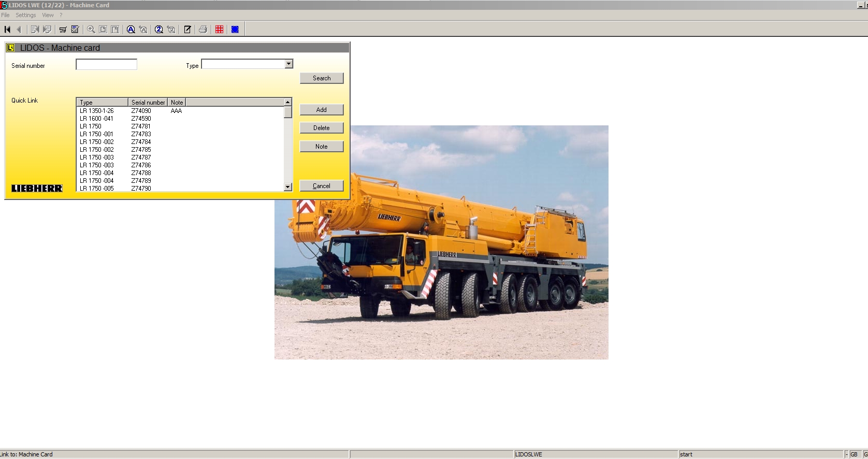Image resolution: width=868 pixels, height=459 pixels.
Task: Click the grey number 2 search-again icon
Action: click(171, 30)
